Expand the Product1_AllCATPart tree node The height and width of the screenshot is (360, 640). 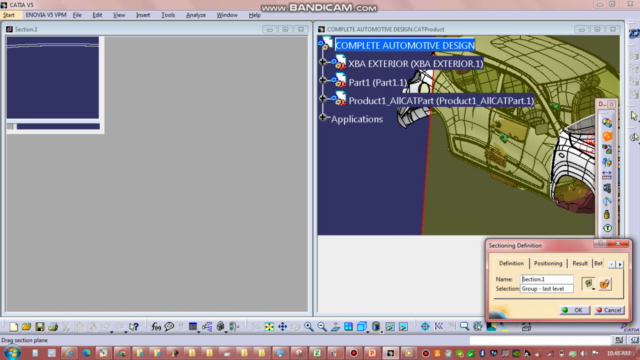pyautogui.click(x=323, y=99)
